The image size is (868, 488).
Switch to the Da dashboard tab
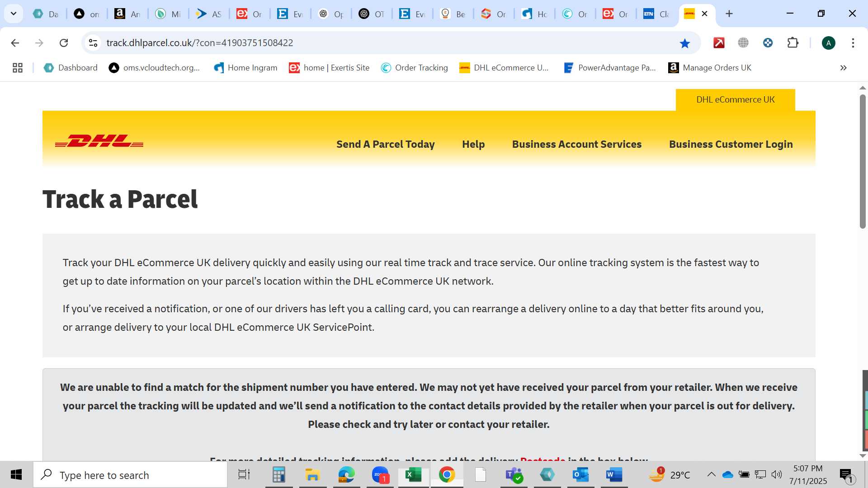[46, 14]
